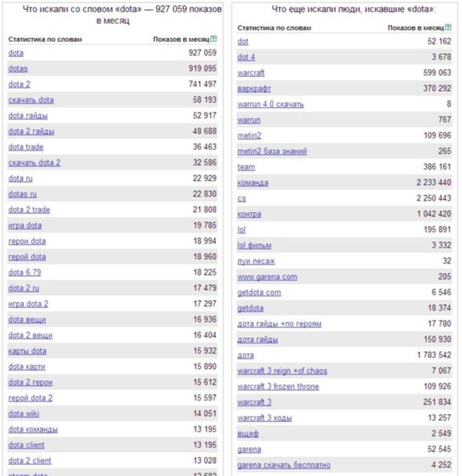
Task: Click help icon beside right Показов в месяц
Action: [x=448, y=27]
